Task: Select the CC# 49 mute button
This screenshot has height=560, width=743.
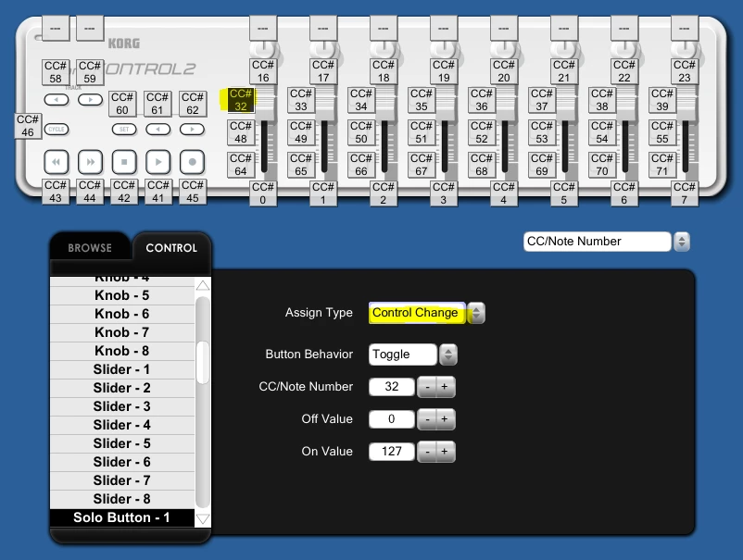Action: click(x=301, y=132)
